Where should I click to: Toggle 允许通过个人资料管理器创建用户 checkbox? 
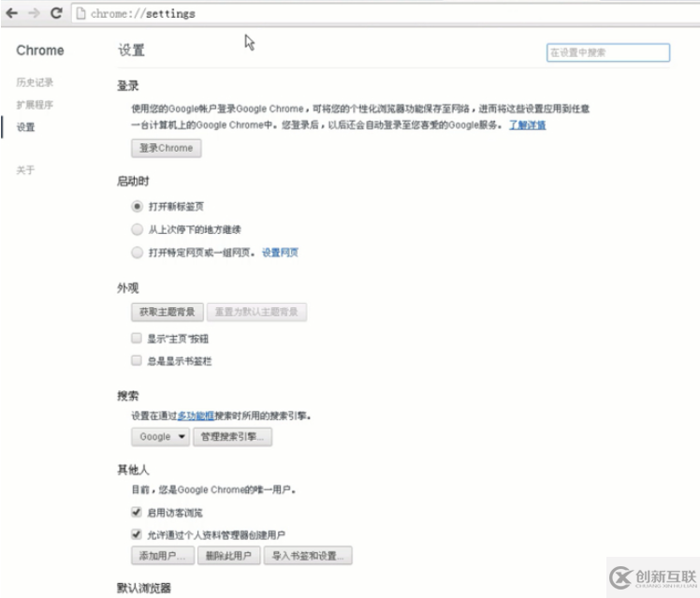[x=136, y=534]
